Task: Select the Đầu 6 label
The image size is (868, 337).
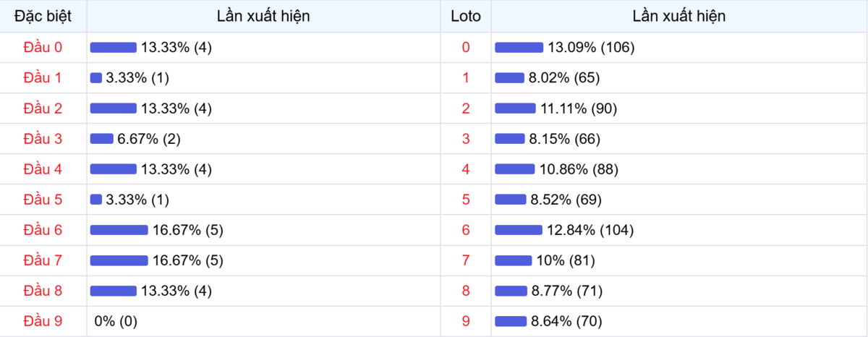Action: [43, 230]
